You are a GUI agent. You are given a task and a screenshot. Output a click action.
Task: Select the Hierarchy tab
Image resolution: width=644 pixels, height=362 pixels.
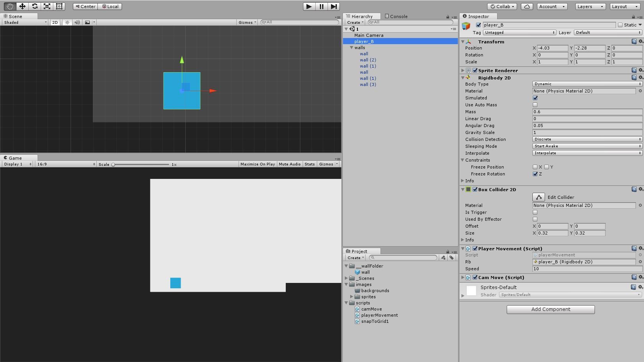tap(362, 16)
